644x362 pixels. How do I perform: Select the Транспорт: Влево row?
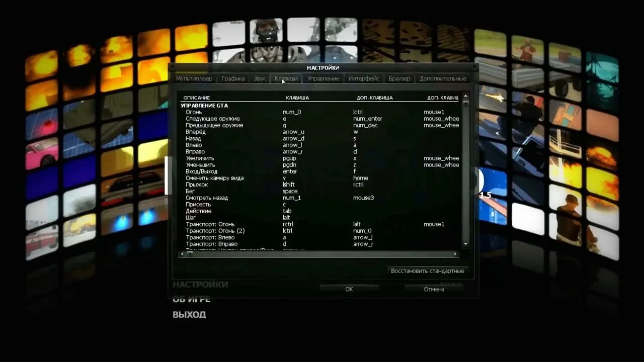[320, 237]
